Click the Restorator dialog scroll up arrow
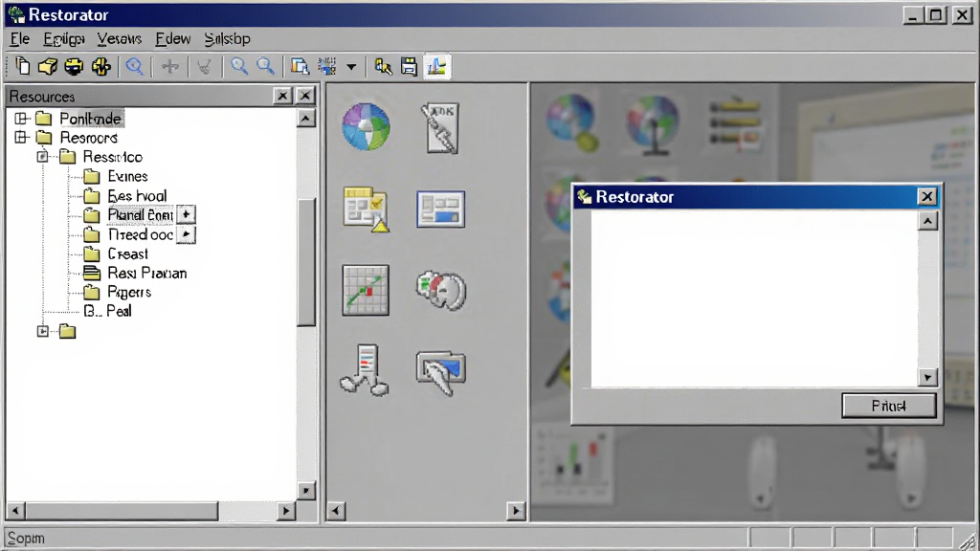980x551 pixels. tap(928, 221)
